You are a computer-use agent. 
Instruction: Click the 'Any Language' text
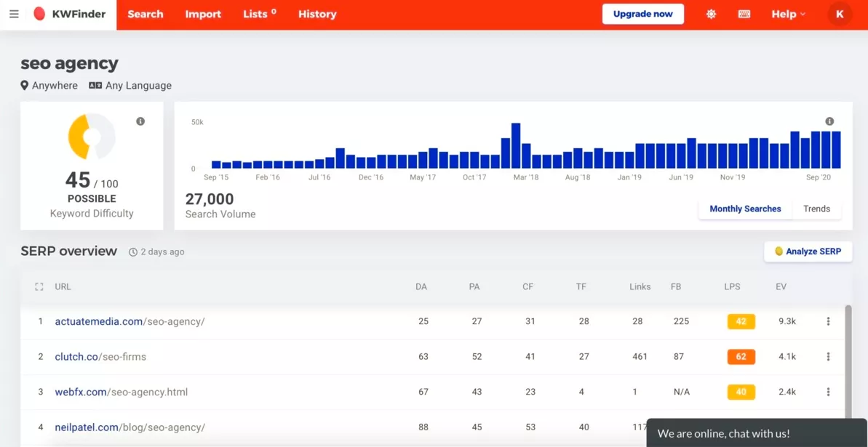pos(138,86)
